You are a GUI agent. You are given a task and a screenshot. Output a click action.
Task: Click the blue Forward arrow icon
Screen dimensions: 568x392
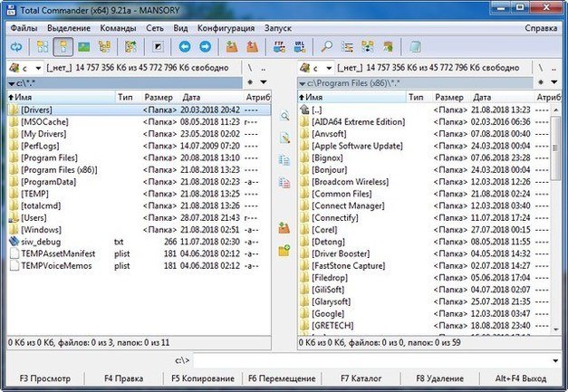(x=205, y=45)
